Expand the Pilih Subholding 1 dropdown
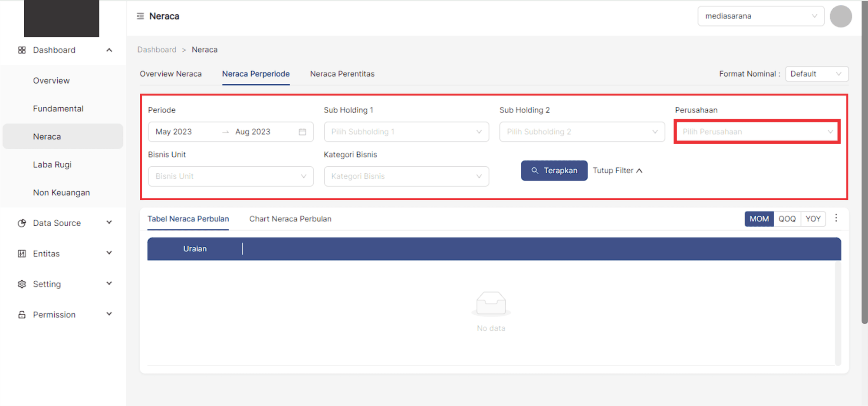 pos(406,132)
